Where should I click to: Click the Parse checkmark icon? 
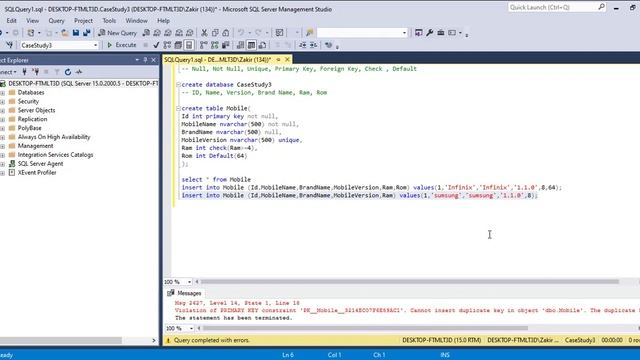156,45
